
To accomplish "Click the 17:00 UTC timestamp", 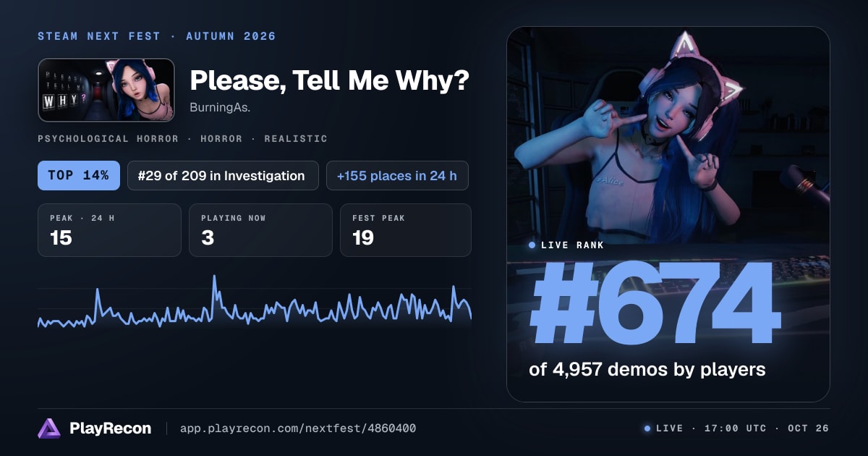I will point(735,428).
